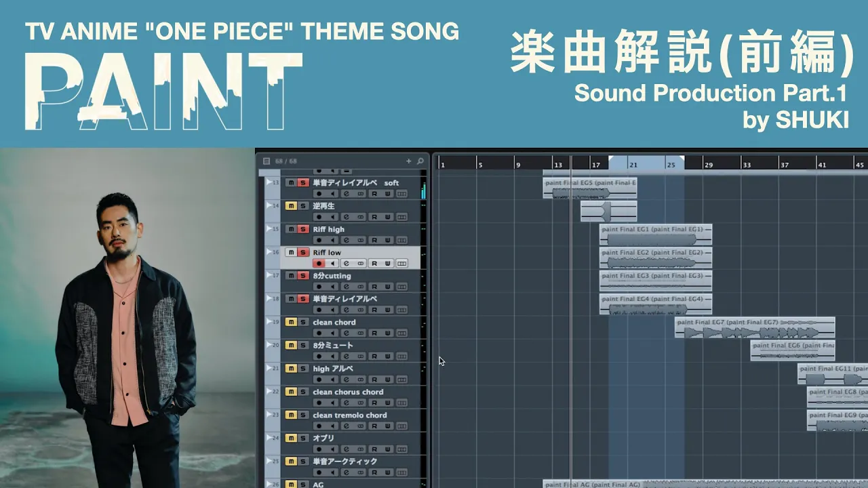Click write automation W on 8分cutting track
This screenshot has width=868, height=488.
[388, 287]
